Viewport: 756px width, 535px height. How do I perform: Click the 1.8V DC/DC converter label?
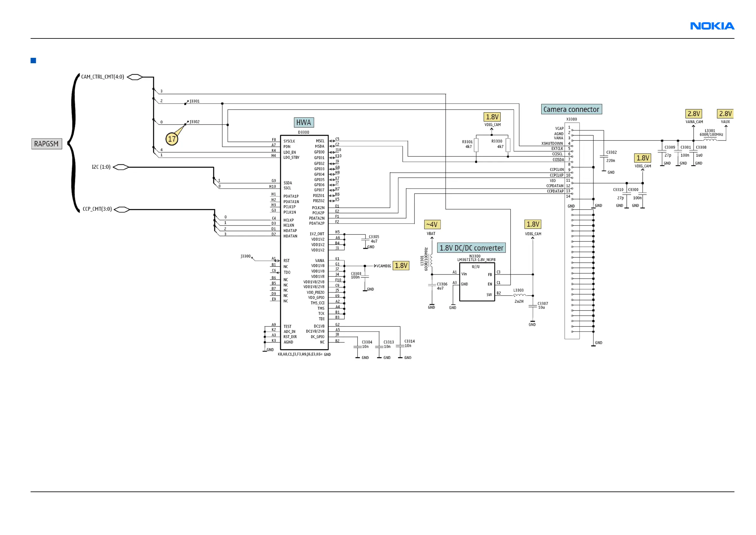471,248
